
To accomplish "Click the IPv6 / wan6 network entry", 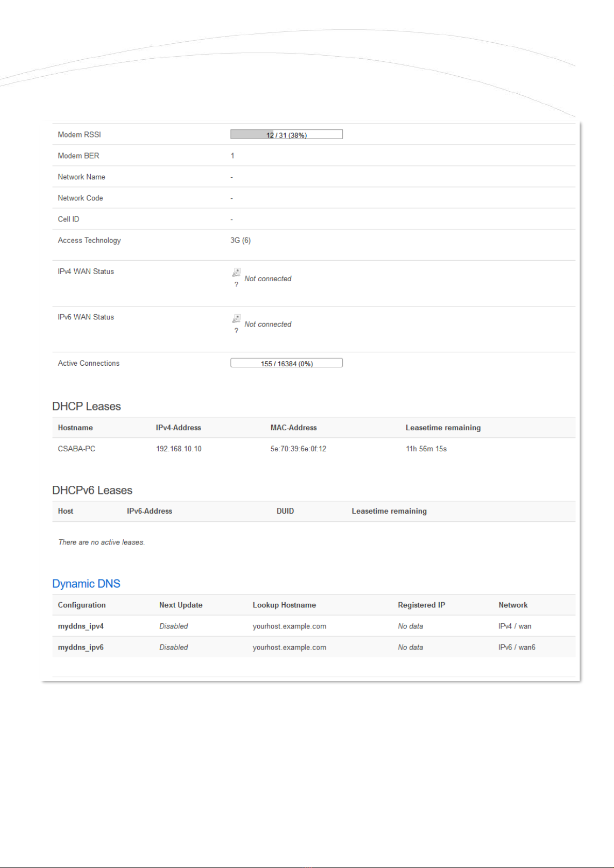I will click(517, 648).
